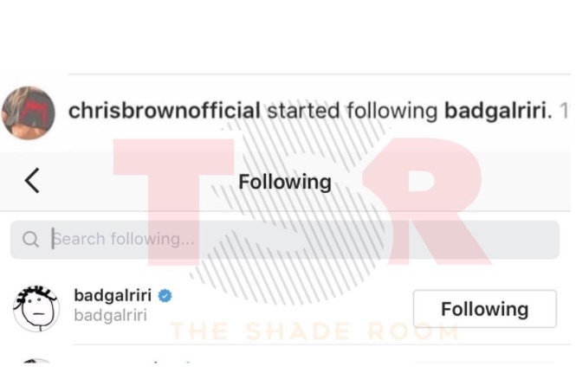Tap the blue verified badge beside badgalriri
The width and height of the screenshot is (576, 392).
(x=165, y=295)
